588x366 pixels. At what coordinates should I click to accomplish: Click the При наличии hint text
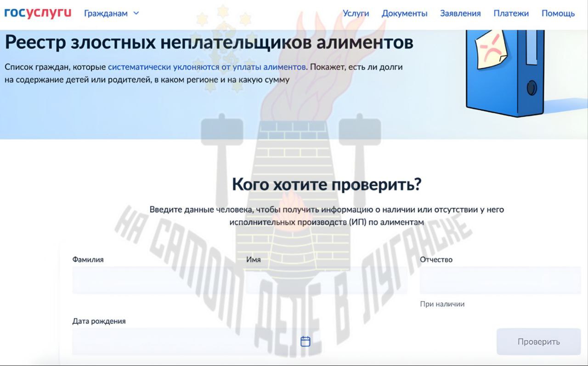coord(442,303)
